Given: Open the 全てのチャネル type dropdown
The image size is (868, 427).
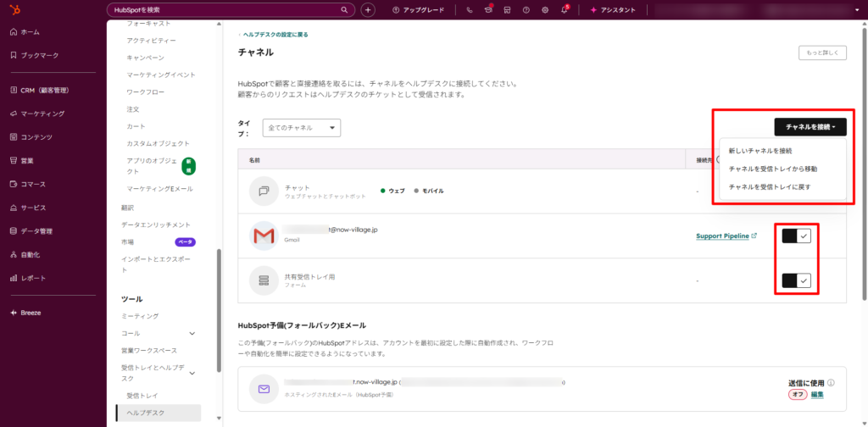Looking at the screenshot, I should (302, 128).
